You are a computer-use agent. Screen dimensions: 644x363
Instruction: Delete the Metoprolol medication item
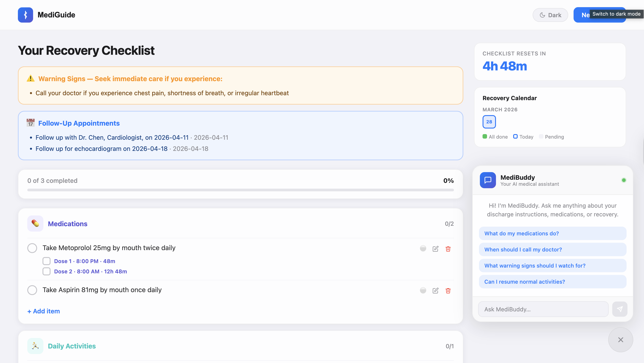coord(448,249)
